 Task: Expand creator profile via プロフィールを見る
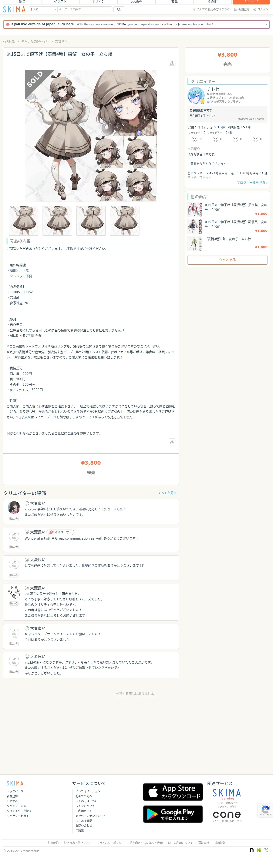pos(252,183)
